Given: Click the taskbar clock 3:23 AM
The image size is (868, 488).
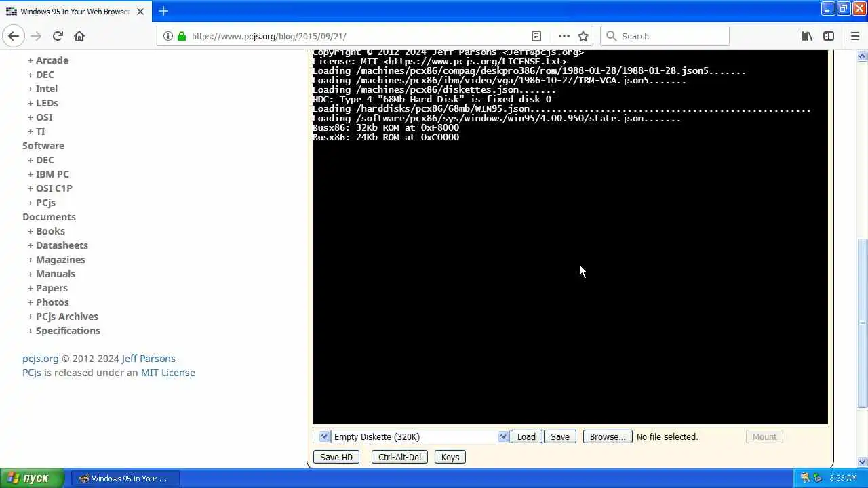Looking at the screenshot, I should coord(843,478).
